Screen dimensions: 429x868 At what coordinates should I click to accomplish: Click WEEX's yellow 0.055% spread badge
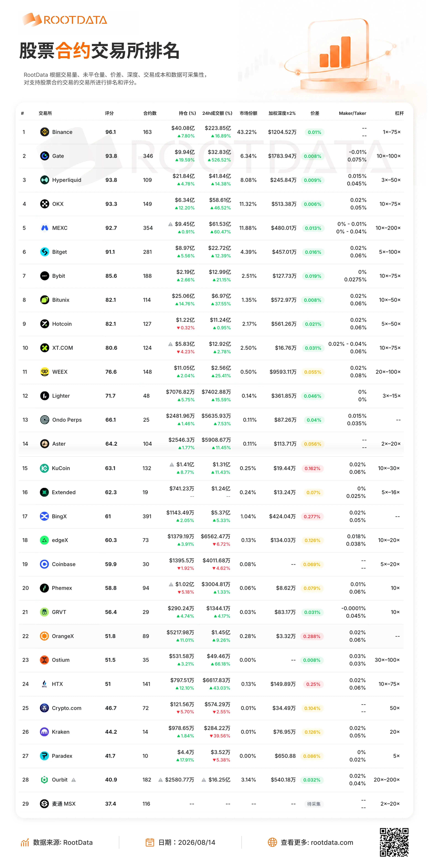click(x=313, y=372)
